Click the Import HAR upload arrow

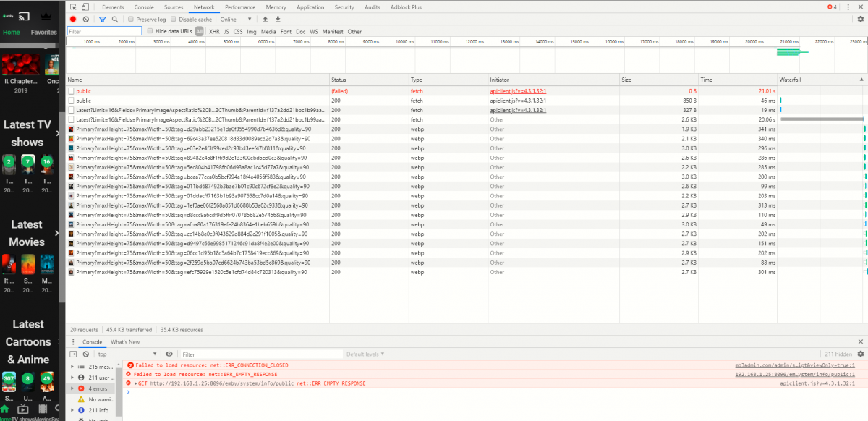point(265,20)
